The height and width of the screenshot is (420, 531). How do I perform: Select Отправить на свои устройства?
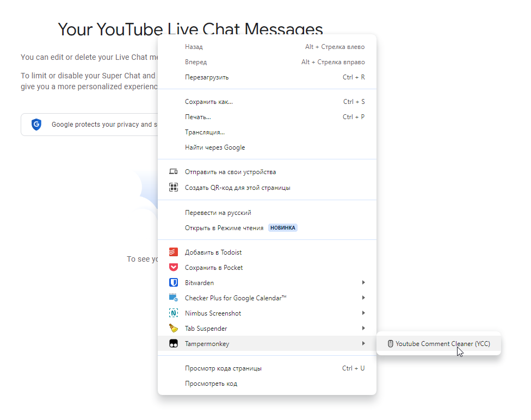tap(267, 172)
